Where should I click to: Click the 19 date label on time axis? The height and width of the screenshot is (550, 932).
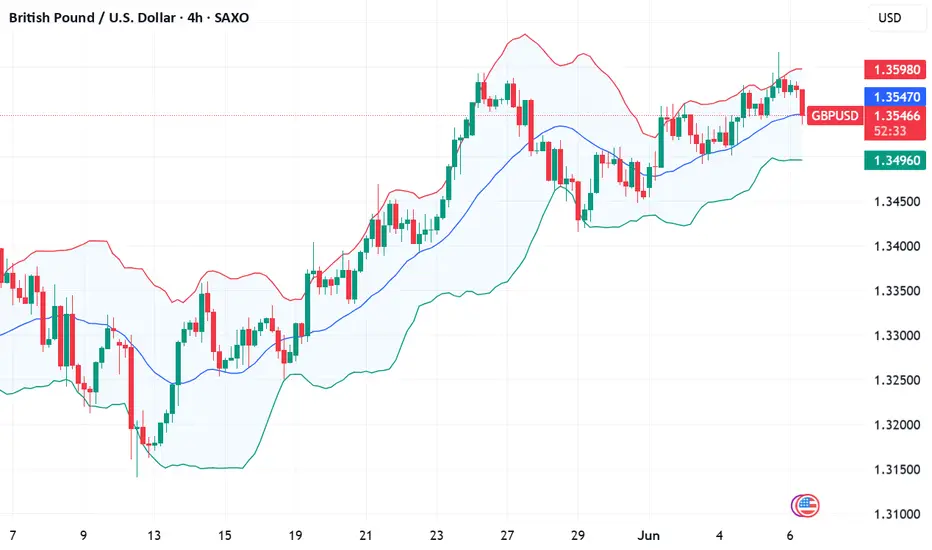pos(295,535)
